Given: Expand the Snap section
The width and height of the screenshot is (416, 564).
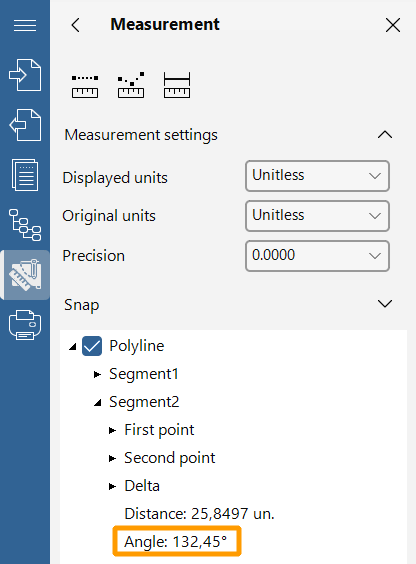Looking at the screenshot, I should [x=385, y=304].
